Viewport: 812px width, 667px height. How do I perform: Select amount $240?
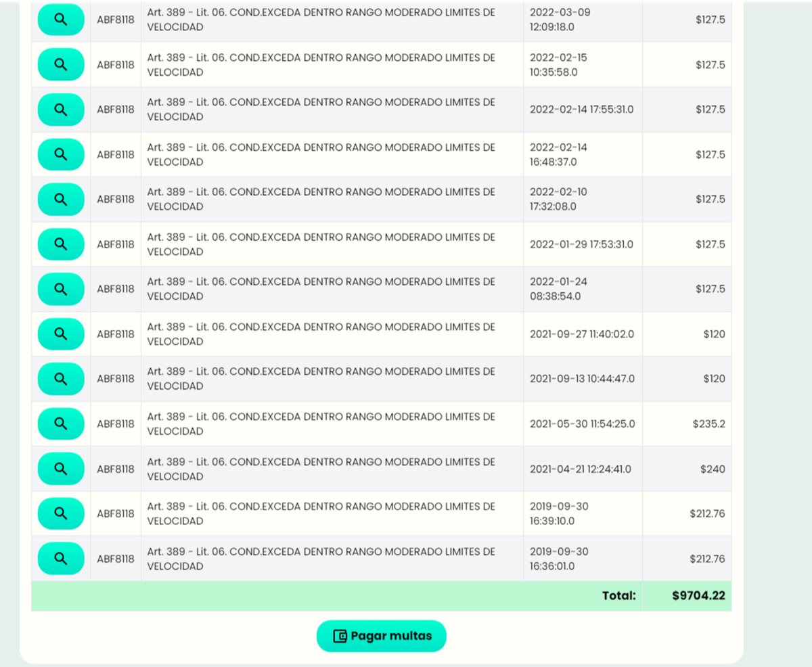(713, 469)
